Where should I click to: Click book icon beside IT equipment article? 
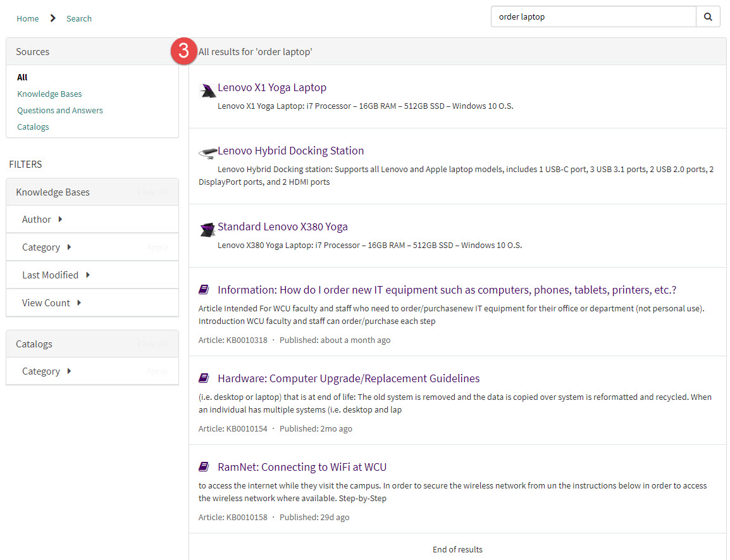pyautogui.click(x=204, y=290)
